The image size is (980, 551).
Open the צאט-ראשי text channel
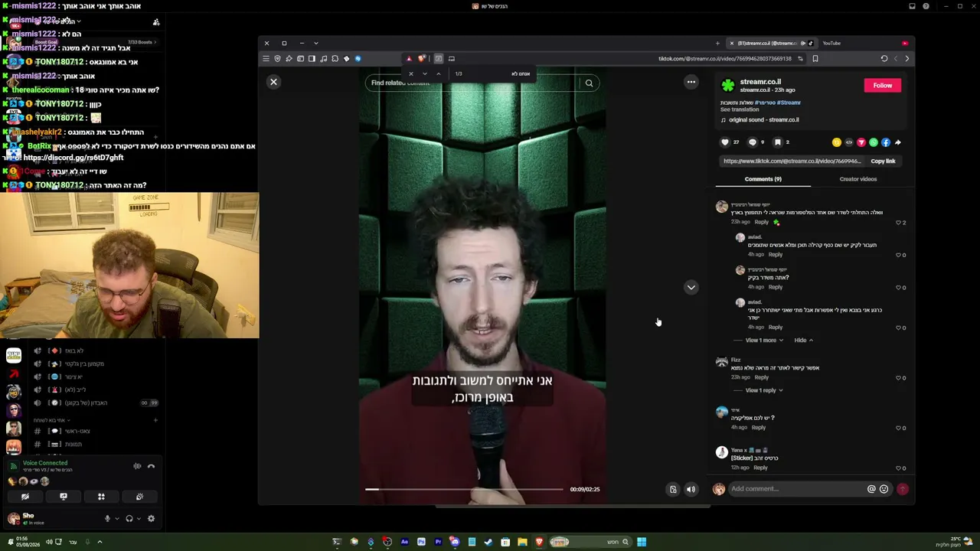click(x=77, y=432)
